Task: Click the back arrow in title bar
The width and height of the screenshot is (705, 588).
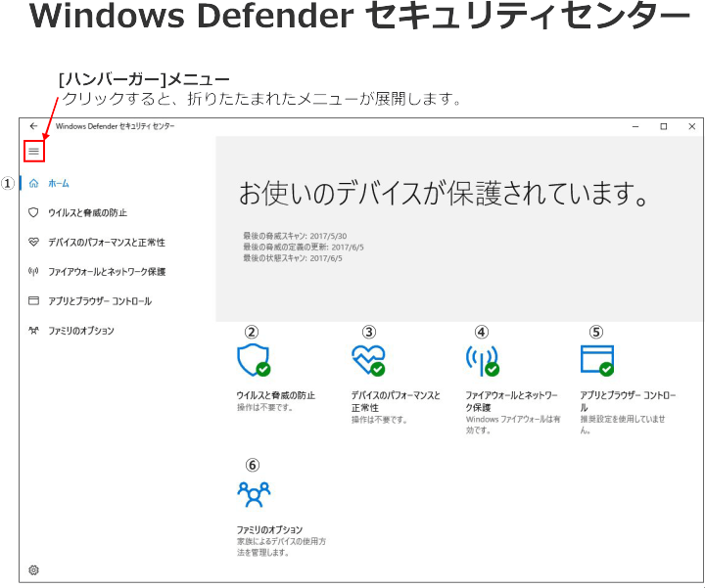Action: tap(33, 126)
